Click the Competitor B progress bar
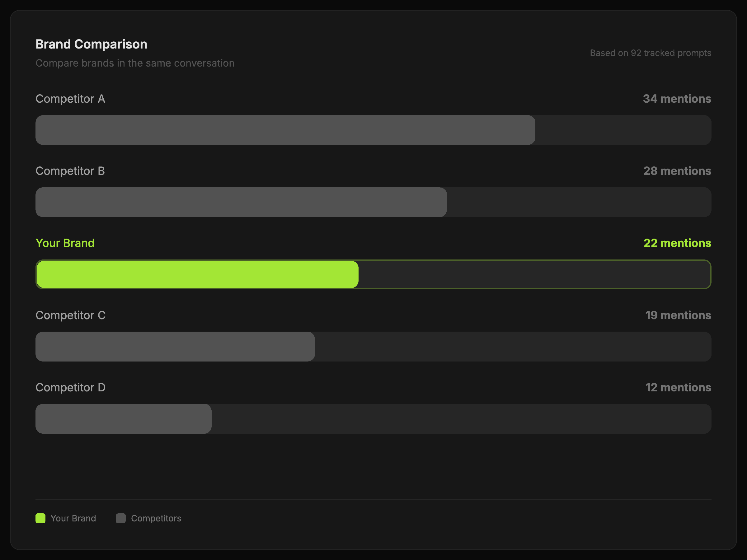 pyautogui.click(x=241, y=202)
